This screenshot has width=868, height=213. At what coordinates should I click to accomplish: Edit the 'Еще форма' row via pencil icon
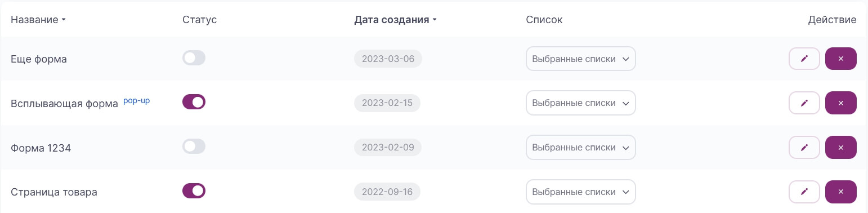click(x=804, y=59)
